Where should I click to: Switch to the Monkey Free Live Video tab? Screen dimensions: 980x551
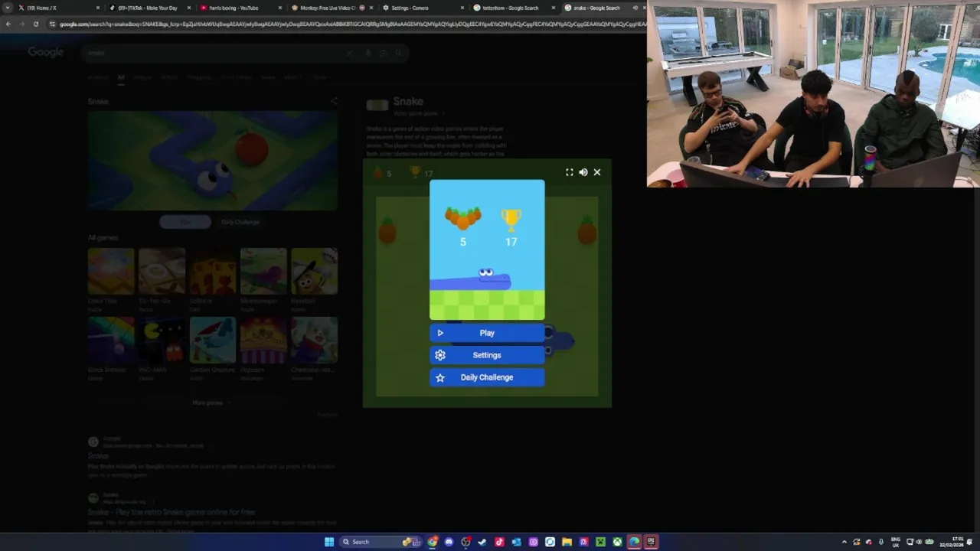(x=332, y=8)
